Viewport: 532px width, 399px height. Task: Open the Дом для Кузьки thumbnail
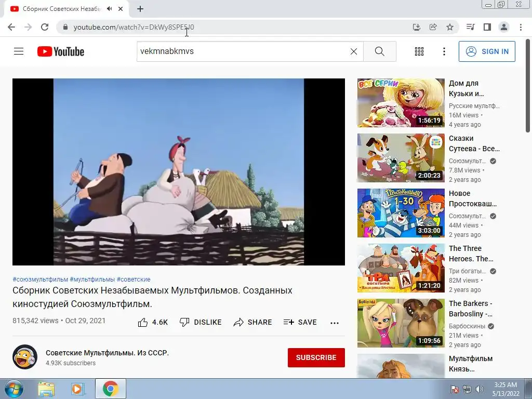(401, 103)
